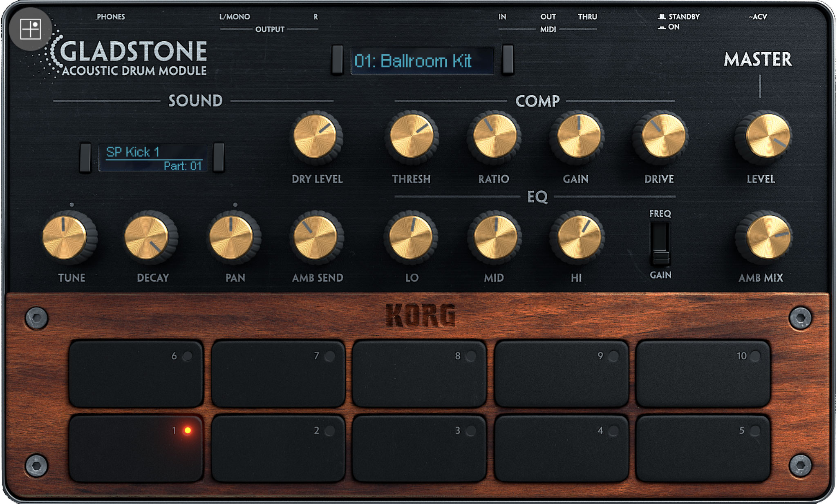Step to next sound right of SP Kick 1
The height and width of the screenshot is (504, 837).
click(x=219, y=157)
